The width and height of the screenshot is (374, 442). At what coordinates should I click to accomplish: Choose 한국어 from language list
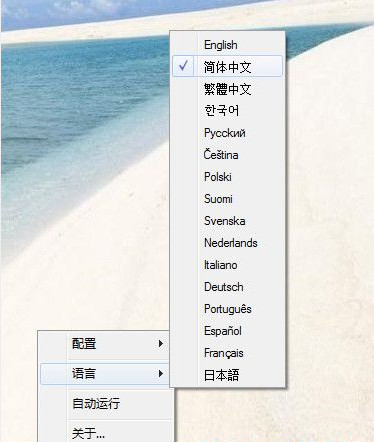(228, 111)
